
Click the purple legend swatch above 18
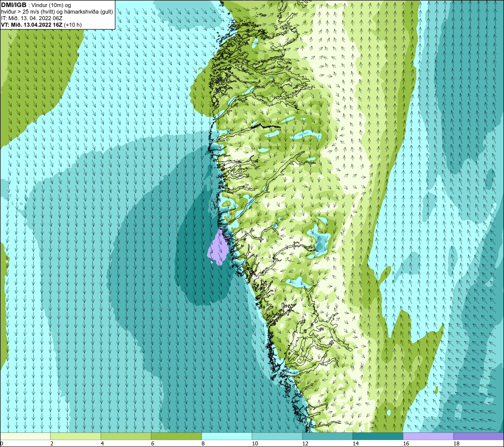(x=478, y=436)
